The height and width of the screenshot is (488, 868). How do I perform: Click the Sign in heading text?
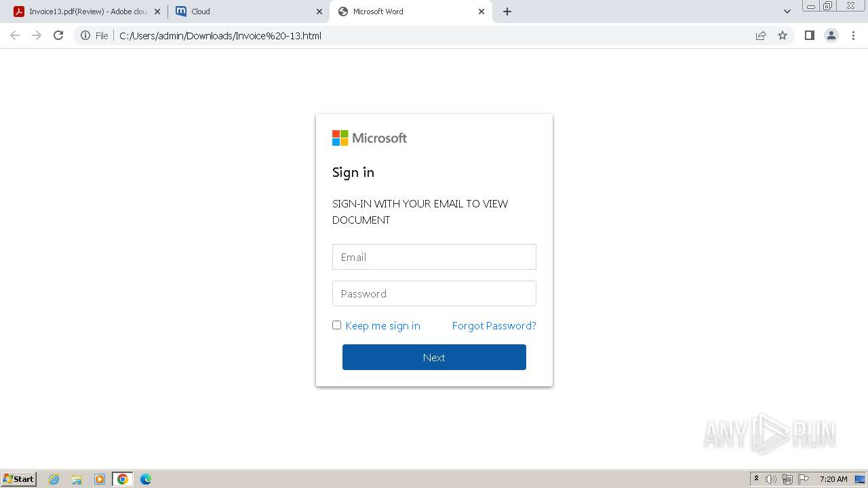pos(353,172)
